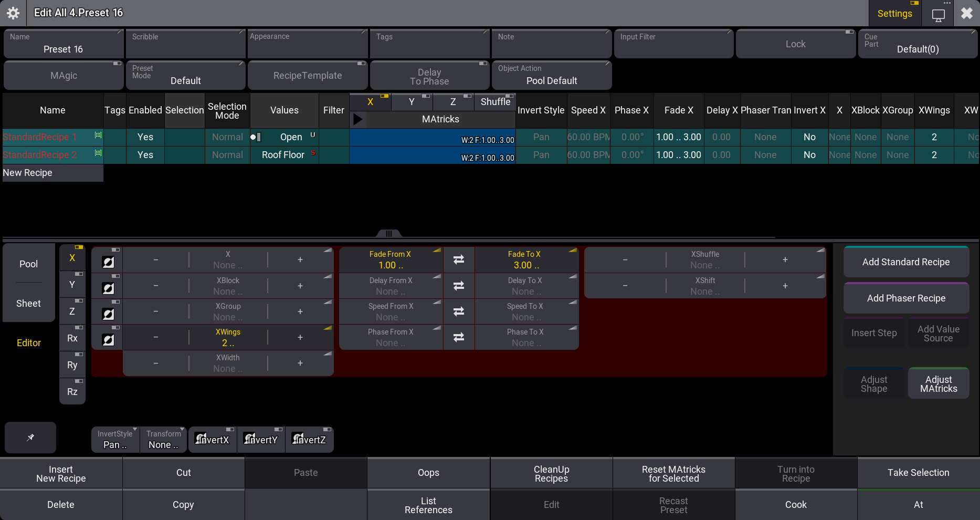Viewport: 980px width, 520px height.
Task: Toggle Shuffle in MAtricks header
Action: pos(495,102)
